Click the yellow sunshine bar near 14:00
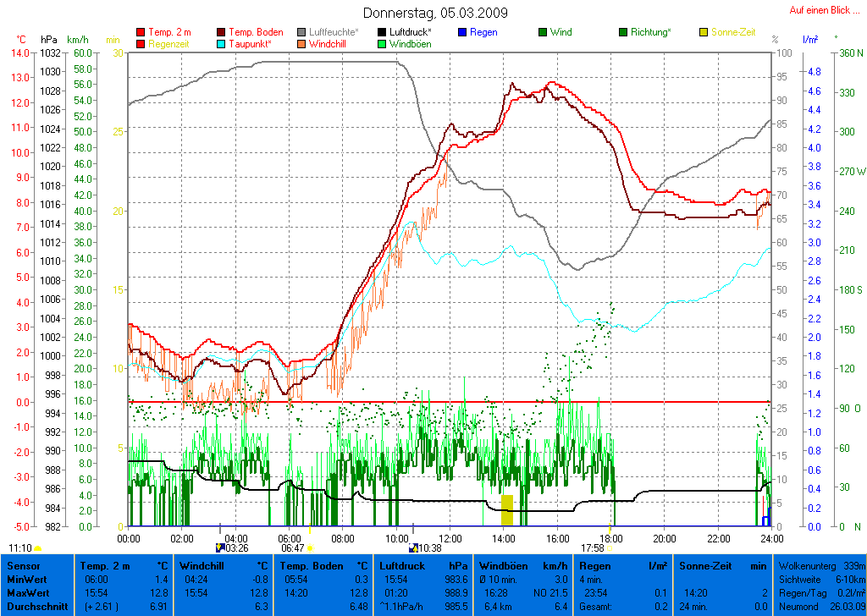867x616 pixels. (506, 510)
